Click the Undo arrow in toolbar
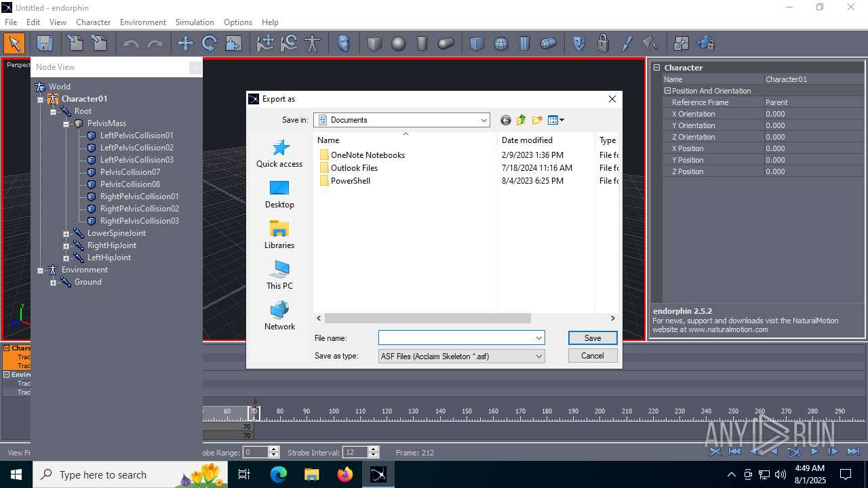This screenshot has width=868, height=488. (x=131, y=44)
